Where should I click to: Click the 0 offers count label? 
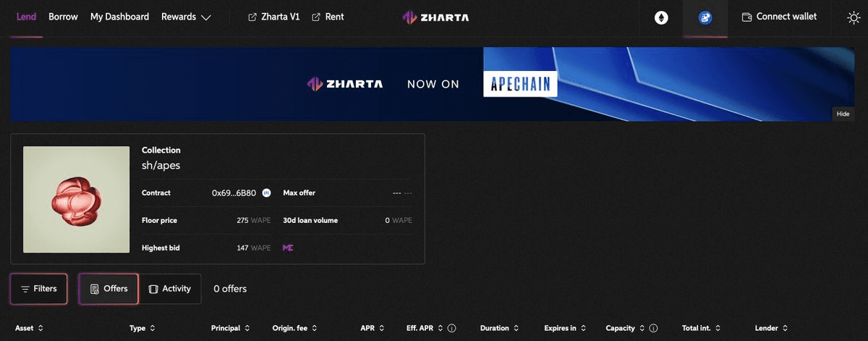tap(230, 289)
